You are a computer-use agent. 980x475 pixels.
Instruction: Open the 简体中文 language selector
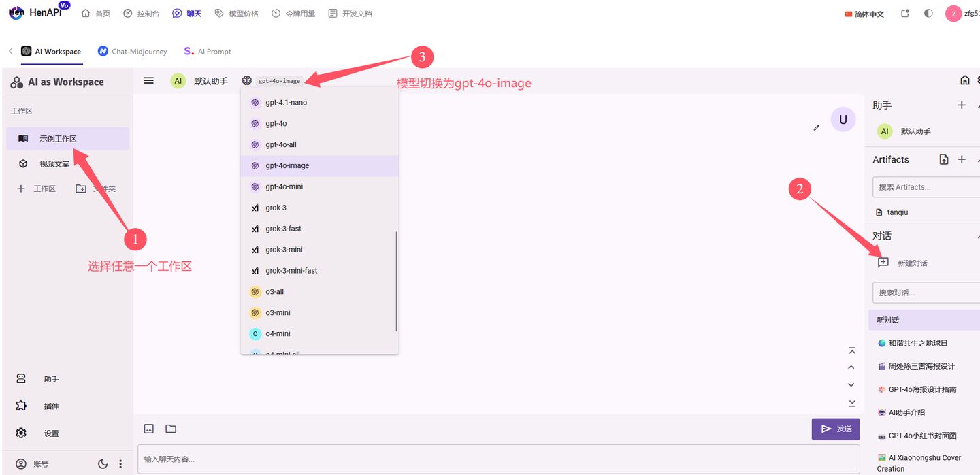click(x=864, y=14)
